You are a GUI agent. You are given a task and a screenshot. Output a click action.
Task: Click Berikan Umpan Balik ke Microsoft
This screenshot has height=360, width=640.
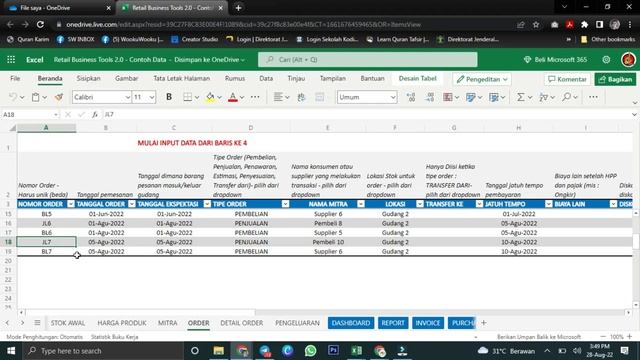[x=539, y=337]
